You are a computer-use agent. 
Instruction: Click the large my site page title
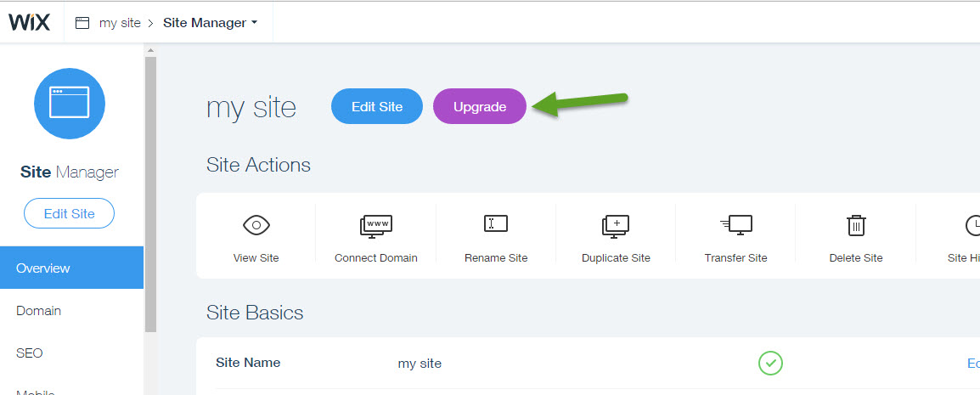tap(251, 107)
